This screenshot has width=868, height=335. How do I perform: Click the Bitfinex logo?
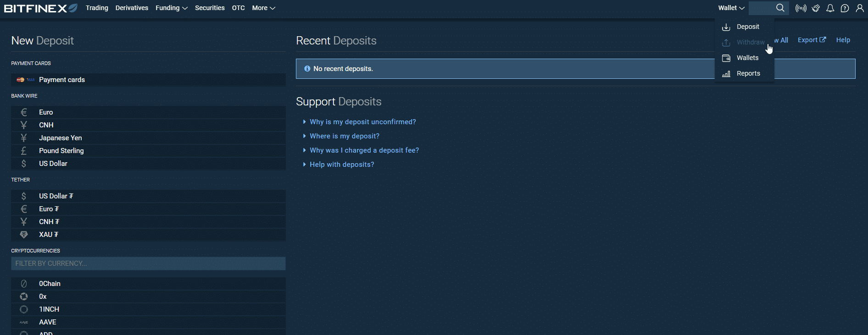pos(40,8)
